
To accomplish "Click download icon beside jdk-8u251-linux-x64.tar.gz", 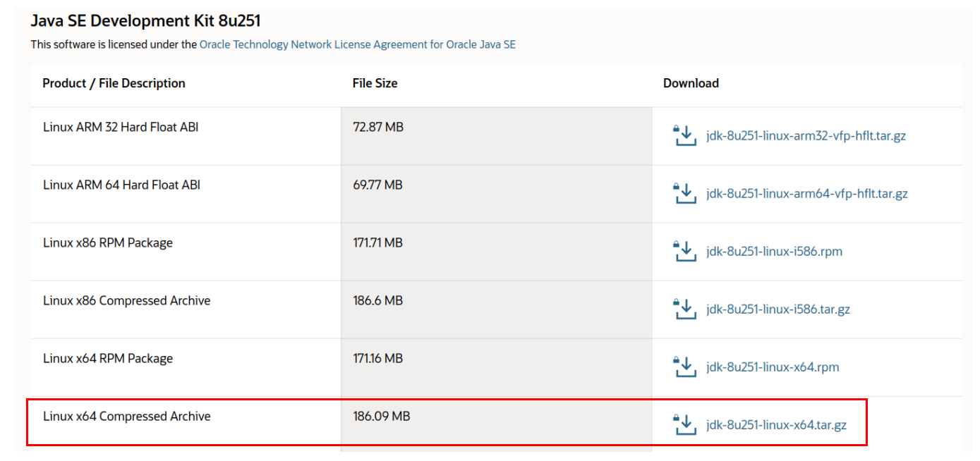I will point(684,424).
